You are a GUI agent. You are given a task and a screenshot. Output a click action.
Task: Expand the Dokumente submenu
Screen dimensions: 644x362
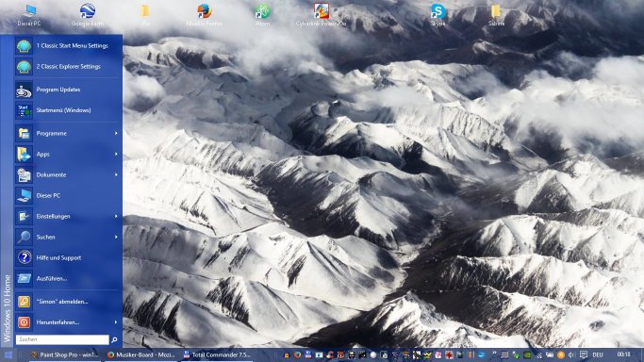point(68,174)
